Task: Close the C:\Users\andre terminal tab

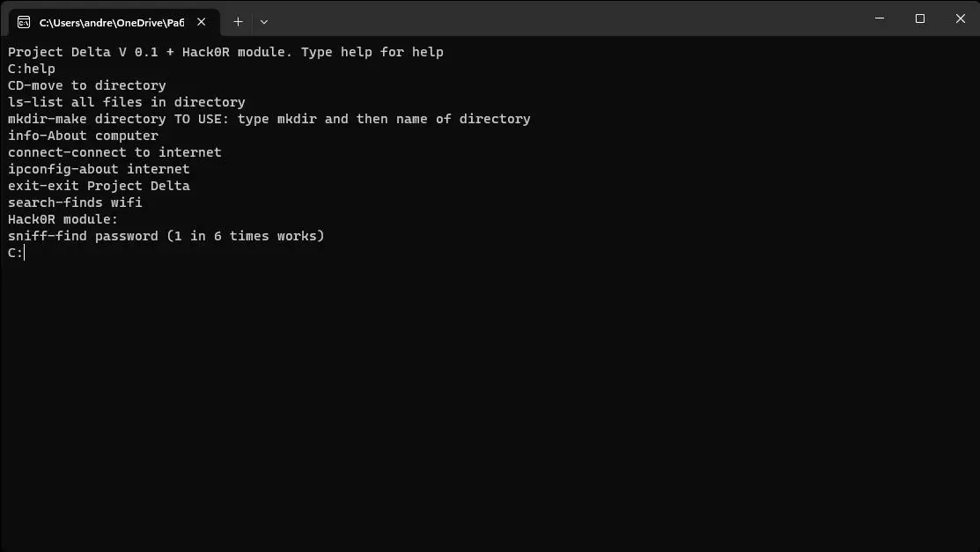Action: pos(203,22)
